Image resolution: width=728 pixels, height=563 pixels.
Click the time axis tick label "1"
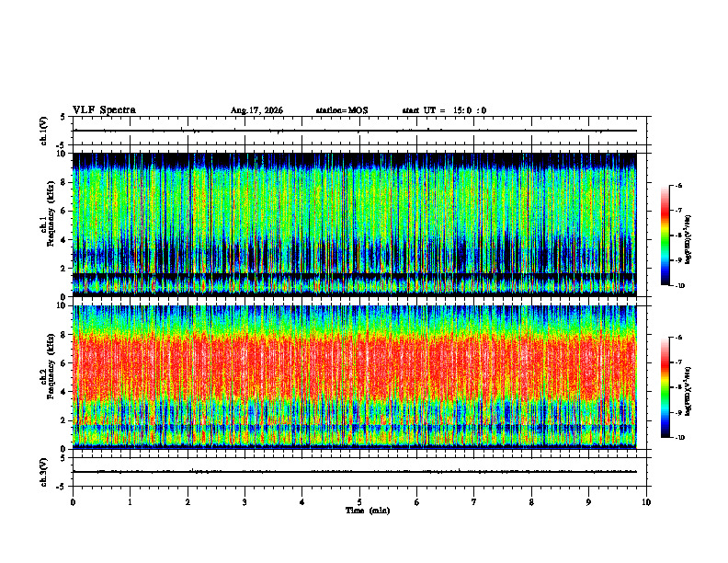coord(130,502)
